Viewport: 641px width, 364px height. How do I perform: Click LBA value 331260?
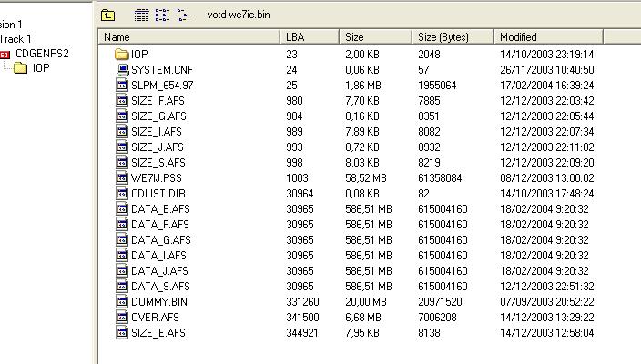point(302,301)
